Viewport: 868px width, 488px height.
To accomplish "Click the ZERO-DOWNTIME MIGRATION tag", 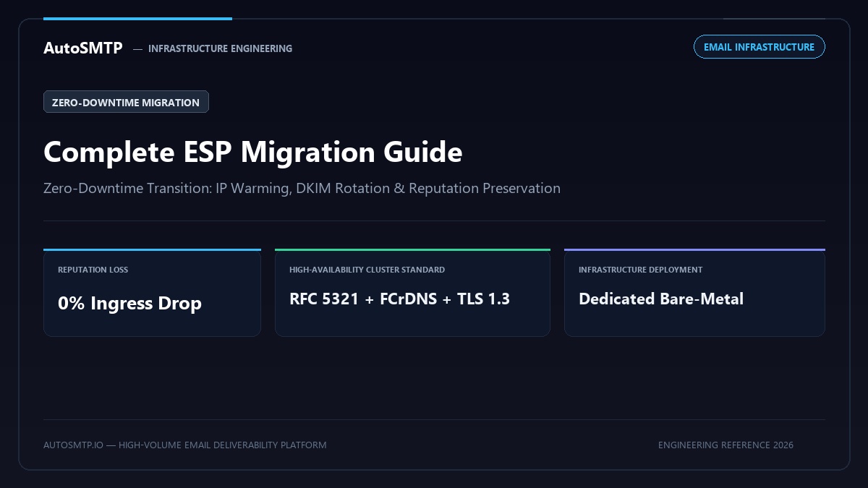I will click(126, 102).
